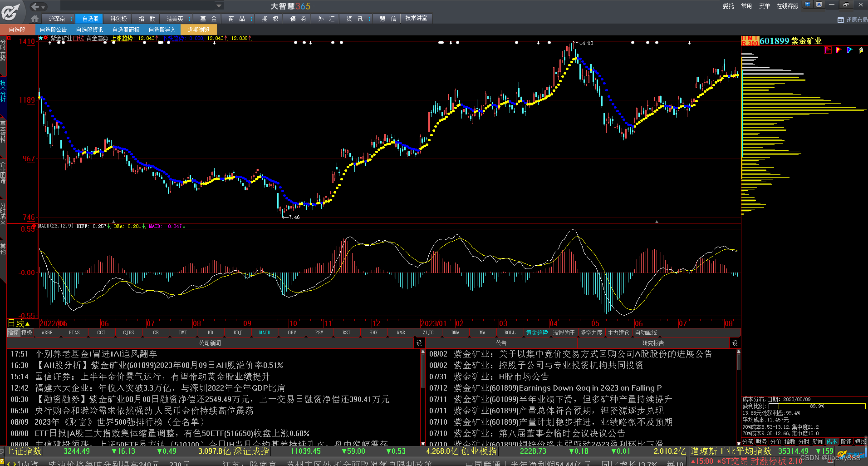Click the 技术讲堂 button
868x466 pixels.
[416, 18]
